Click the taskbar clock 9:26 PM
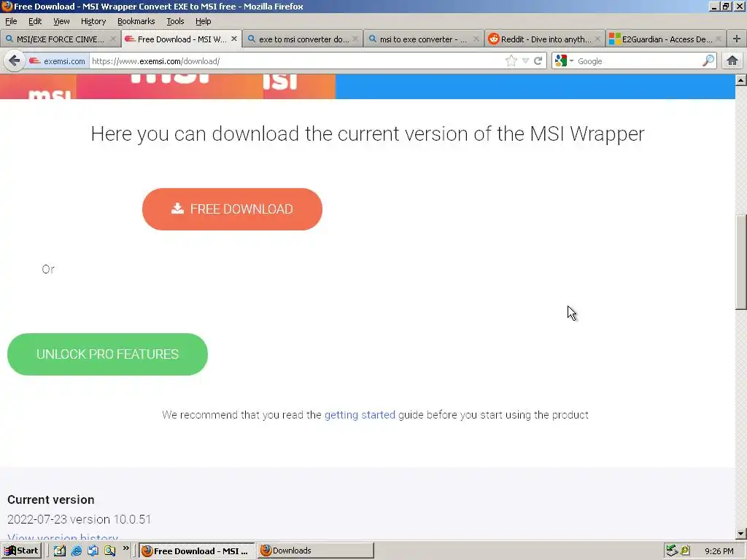747x560 pixels. tap(719, 551)
